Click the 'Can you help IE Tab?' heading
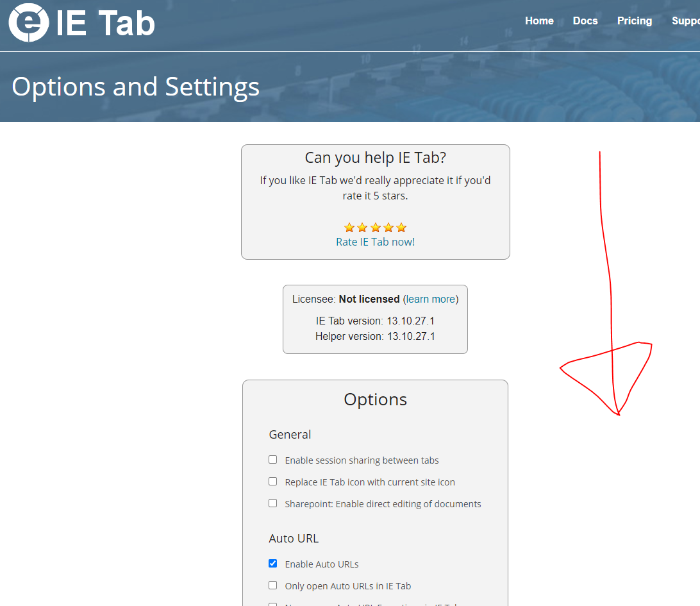Viewport: 700px width, 606px height. [x=376, y=158]
